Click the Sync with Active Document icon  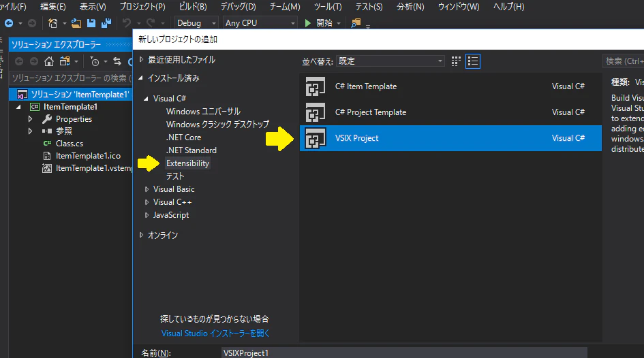point(117,61)
